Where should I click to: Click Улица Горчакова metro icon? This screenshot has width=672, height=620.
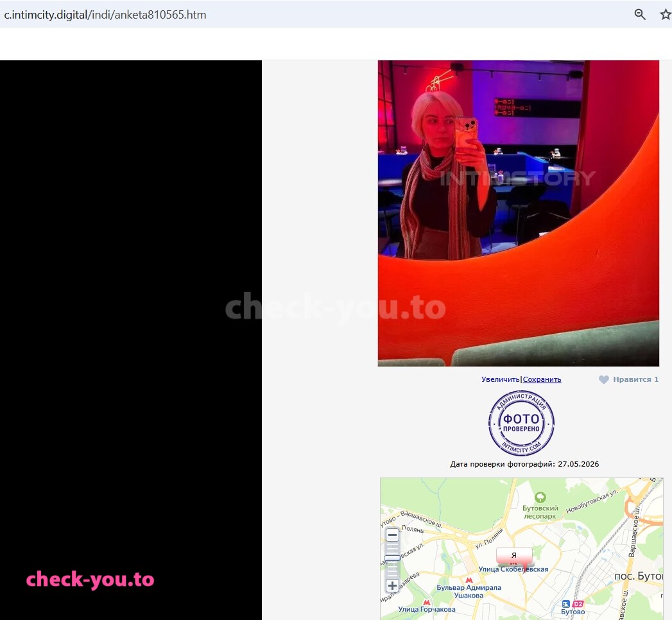point(426,602)
